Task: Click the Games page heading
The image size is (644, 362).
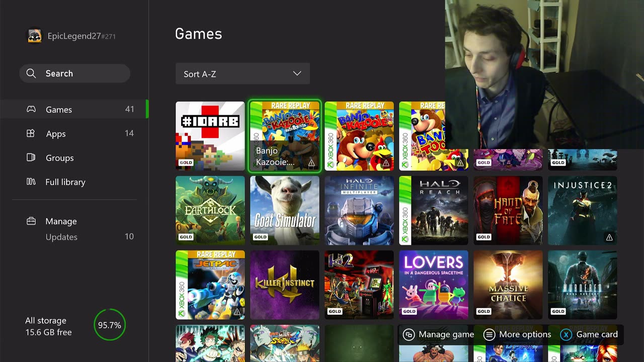Action: pyautogui.click(x=198, y=34)
